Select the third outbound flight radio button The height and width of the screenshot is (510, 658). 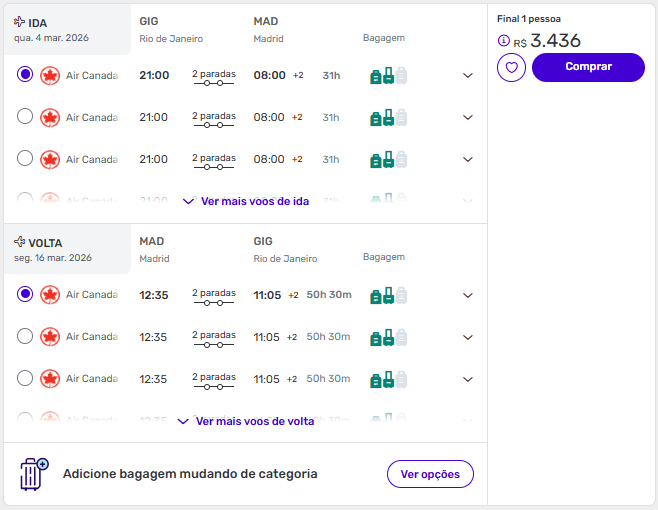(25, 159)
